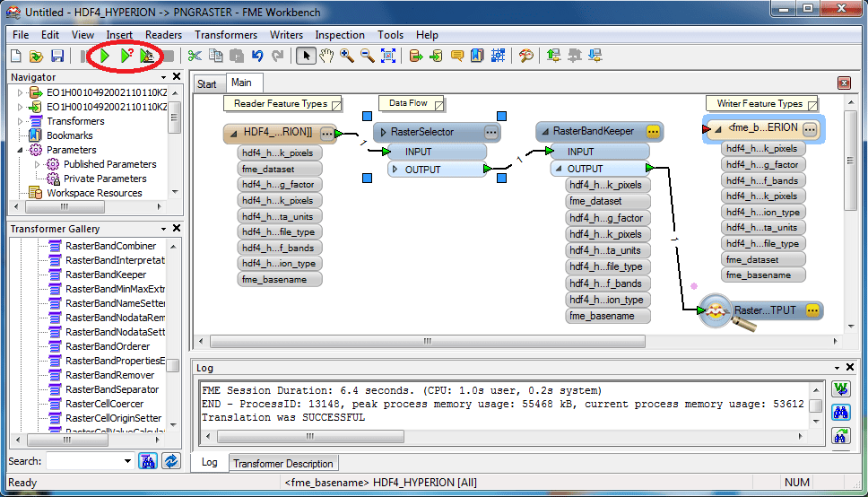The height and width of the screenshot is (497, 868).
Task: Select Workspace Resources in the Navigator
Action: [94, 194]
